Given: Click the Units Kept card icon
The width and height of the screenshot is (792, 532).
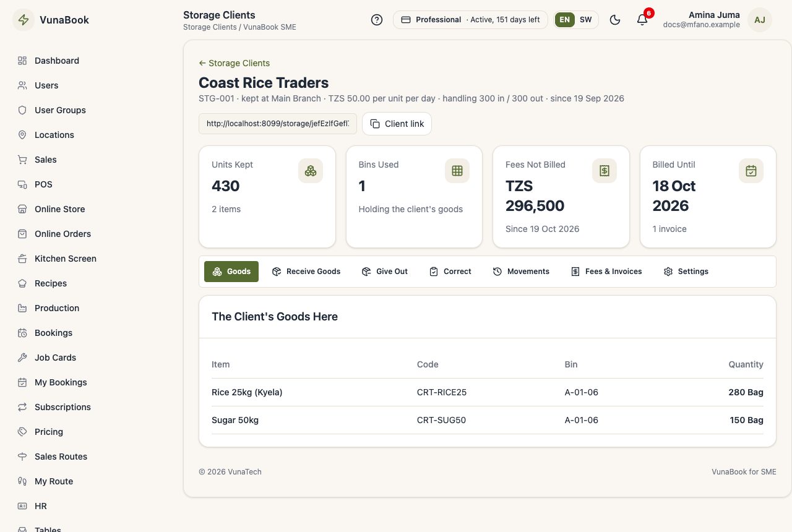Looking at the screenshot, I should (311, 171).
